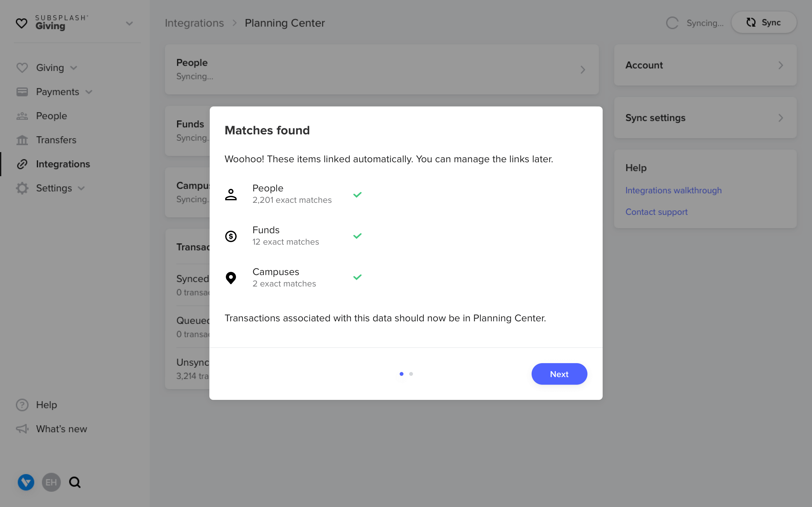Open Settings via the gear icon

click(22, 188)
